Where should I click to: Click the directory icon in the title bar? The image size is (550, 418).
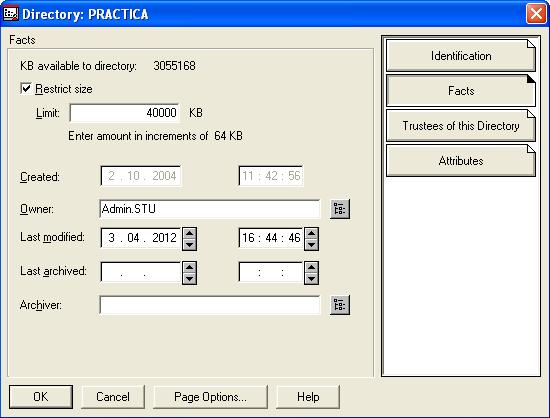(x=10, y=14)
